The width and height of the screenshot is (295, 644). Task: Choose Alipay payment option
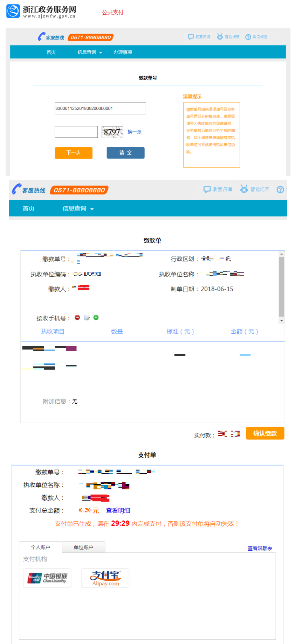(105, 578)
